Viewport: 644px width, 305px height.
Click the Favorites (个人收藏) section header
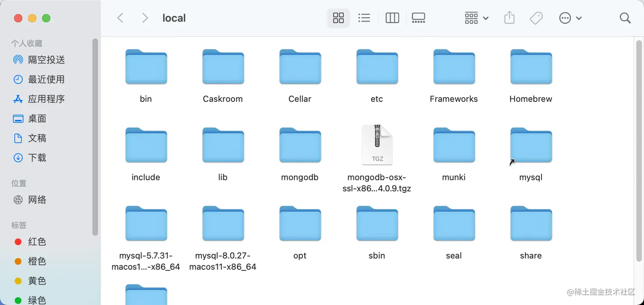[26, 43]
